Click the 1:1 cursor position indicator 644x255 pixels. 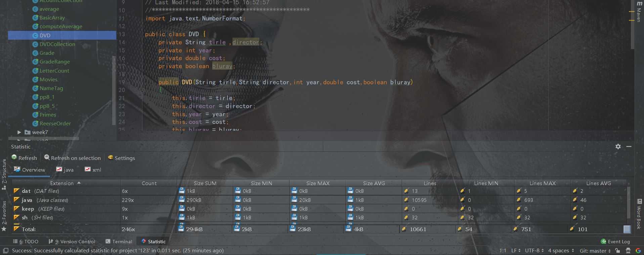503,251
